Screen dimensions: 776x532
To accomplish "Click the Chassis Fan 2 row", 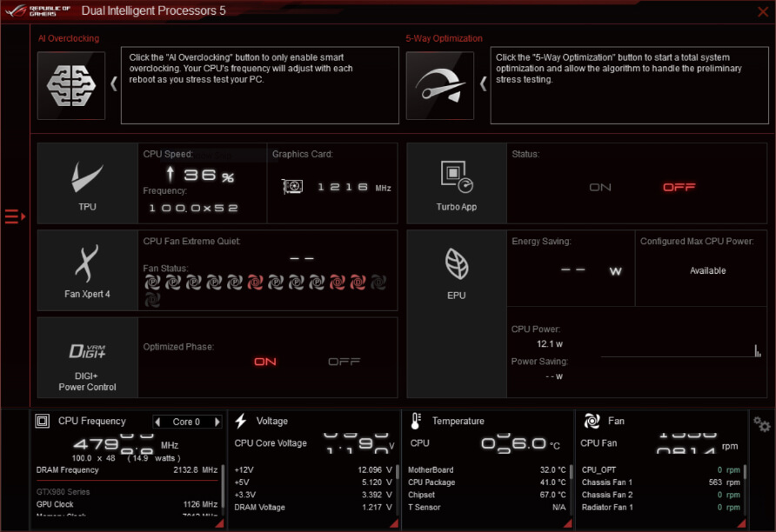I will (661, 495).
